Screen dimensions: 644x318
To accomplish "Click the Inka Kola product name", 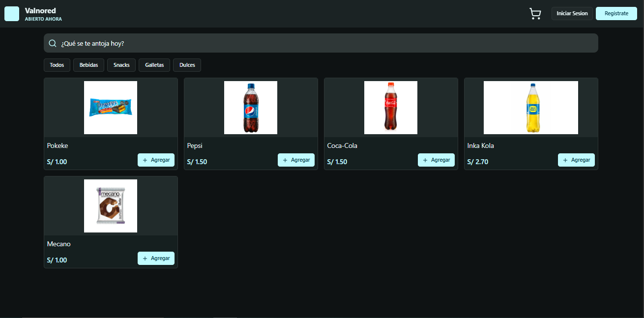I will pyautogui.click(x=481, y=146).
